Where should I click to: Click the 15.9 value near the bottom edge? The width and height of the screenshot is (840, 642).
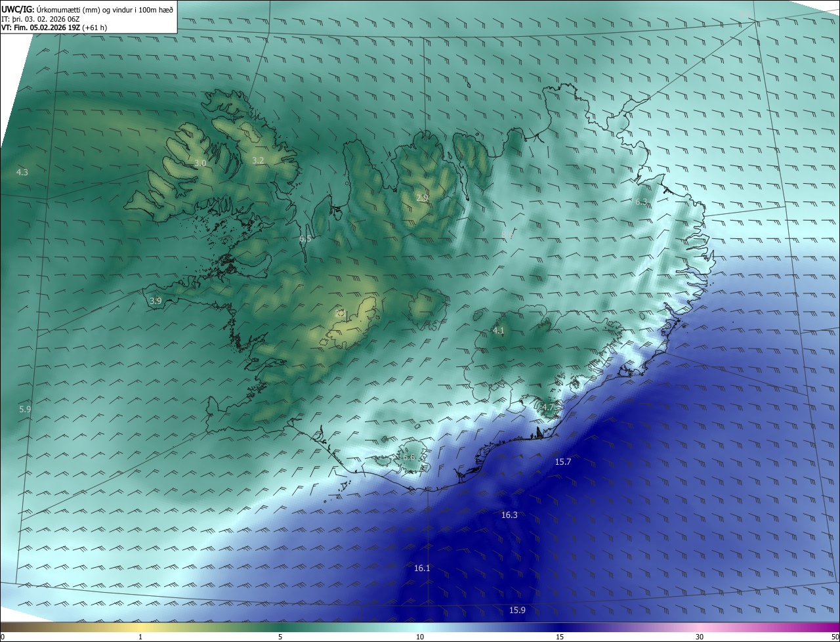[x=517, y=610]
